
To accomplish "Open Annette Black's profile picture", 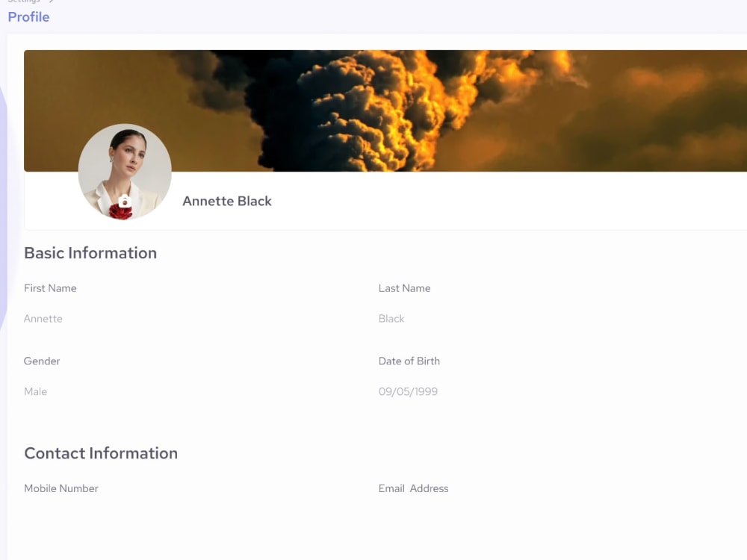I will 125,172.
